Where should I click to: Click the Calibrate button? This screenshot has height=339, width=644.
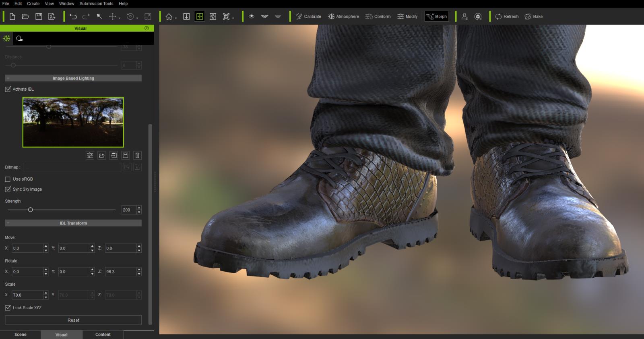pos(309,17)
